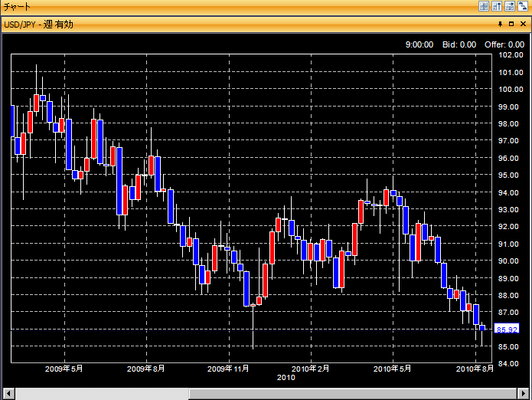
Task: Click the 9:00:00 time display
Action: (x=419, y=44)
